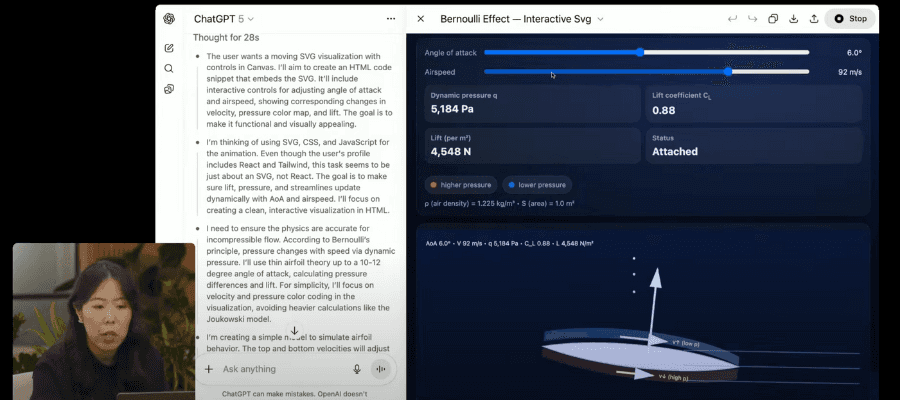
Task: Open search chats magnifier icon
Action: (x=169, y=68)
